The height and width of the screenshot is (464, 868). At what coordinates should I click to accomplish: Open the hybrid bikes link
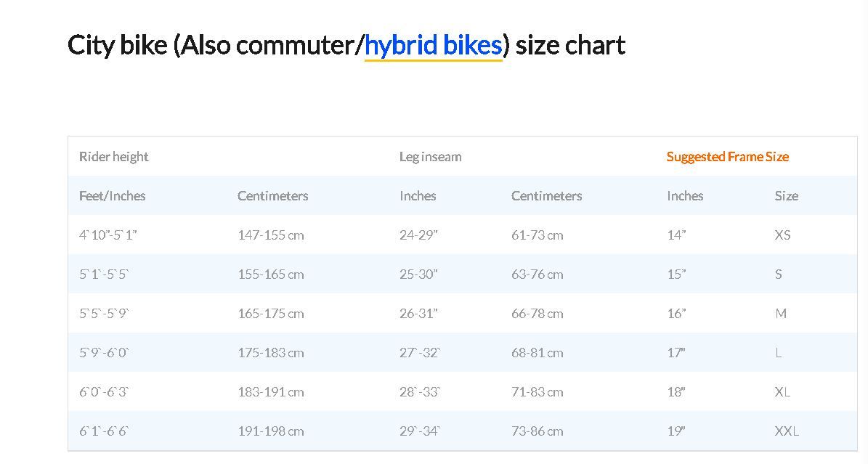433,46
